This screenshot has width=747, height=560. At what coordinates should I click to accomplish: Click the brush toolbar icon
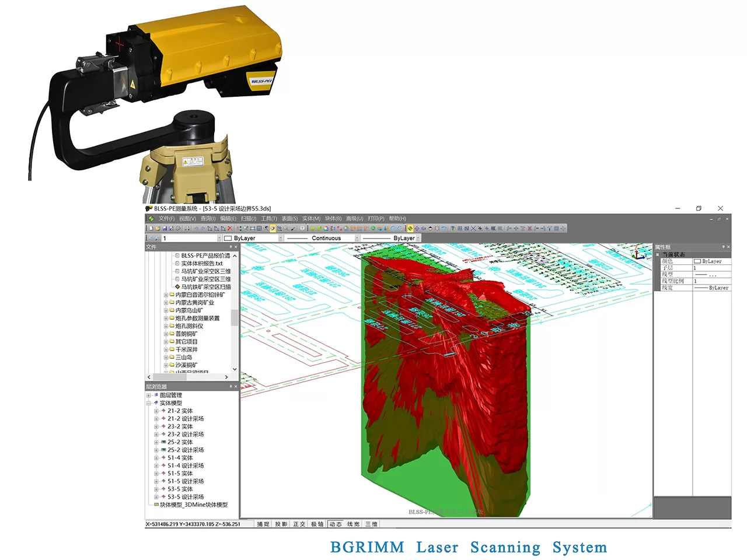(292, 229)
